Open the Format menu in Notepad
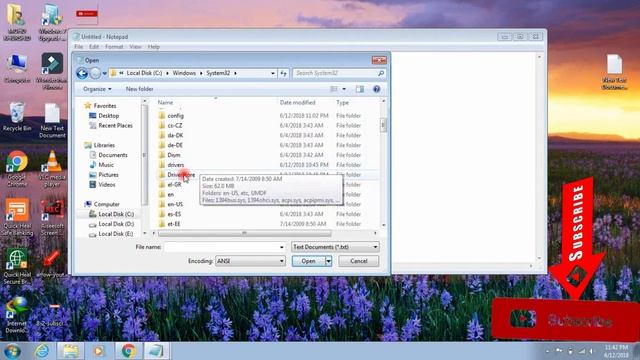This screenshot has width=640, height=360. tap(114, 47)
